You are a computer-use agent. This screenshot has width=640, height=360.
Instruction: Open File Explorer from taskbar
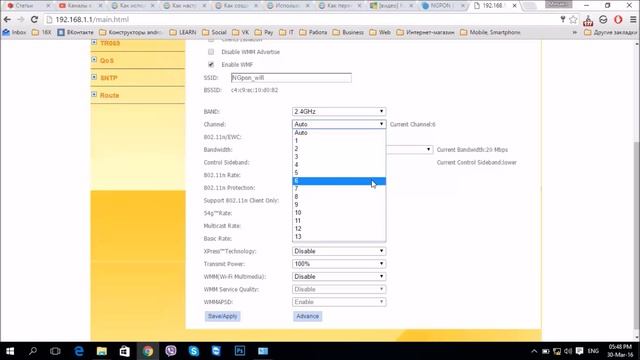click(x=102, y=351)
